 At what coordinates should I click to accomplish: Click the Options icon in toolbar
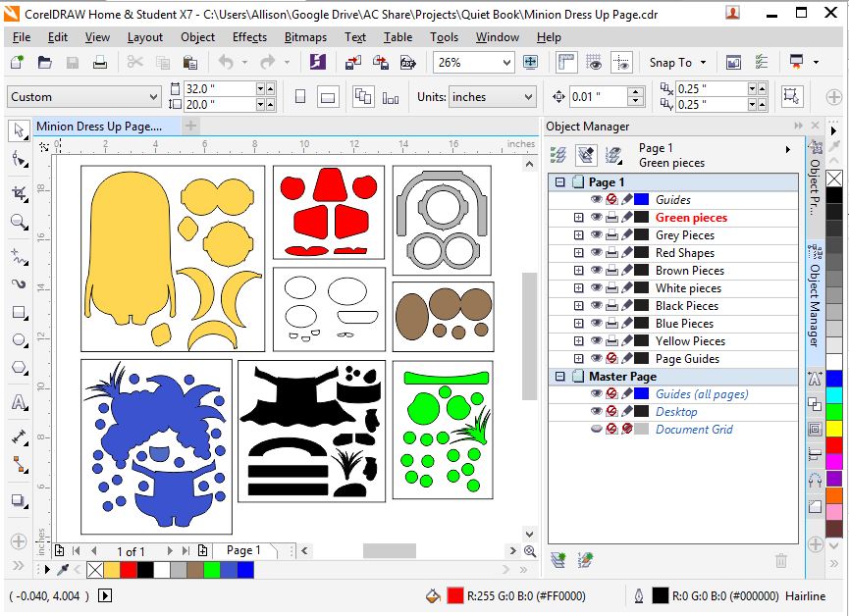[762, 62]
